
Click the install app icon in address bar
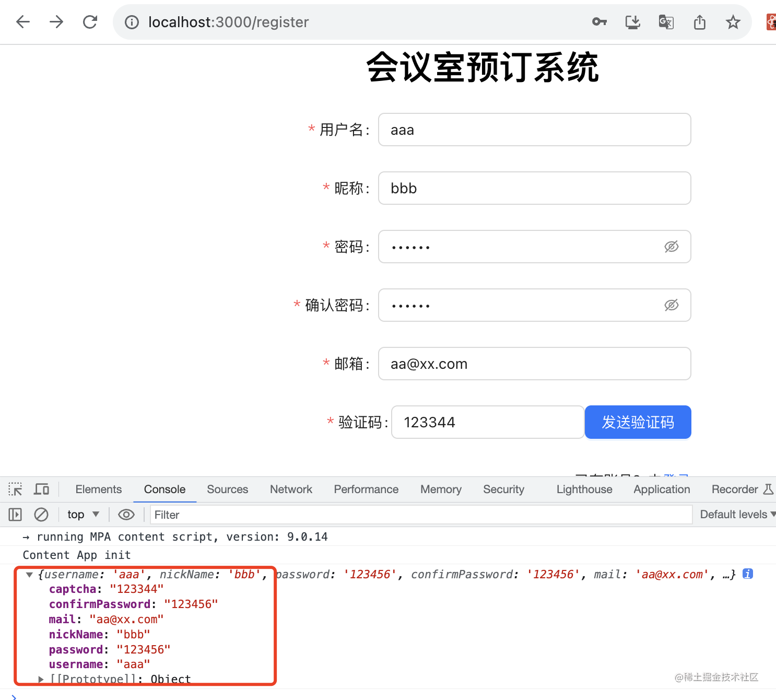point(632,22)
